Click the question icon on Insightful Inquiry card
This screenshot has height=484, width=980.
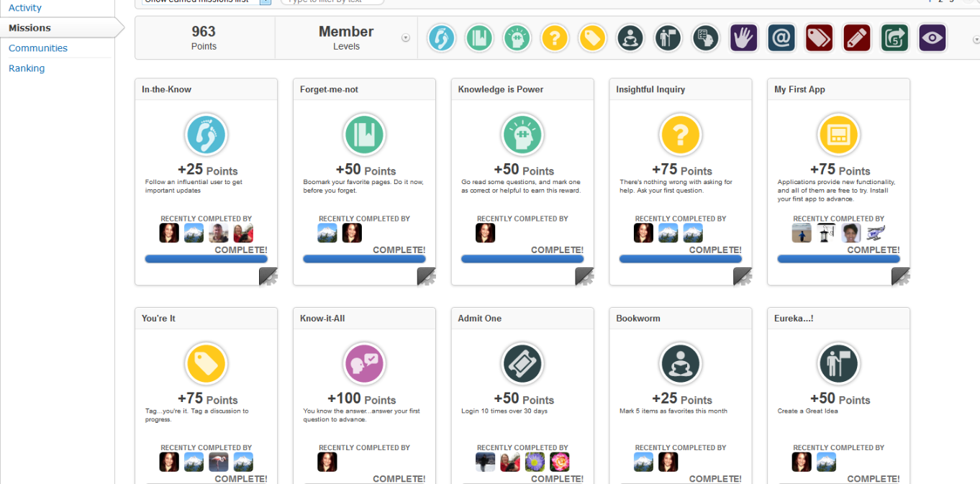point(681,135)
